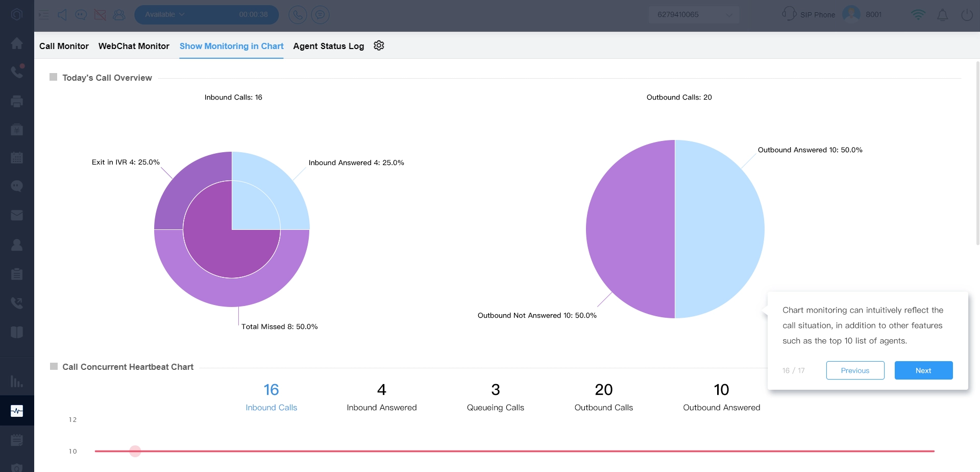This screenshot has height=472, width=980.
Task: Expand the Available status dropdown
Action: (165, 15)
